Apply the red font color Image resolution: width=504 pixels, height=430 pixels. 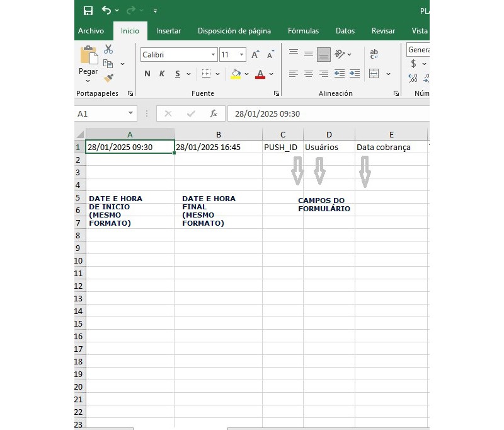[260, 74]
